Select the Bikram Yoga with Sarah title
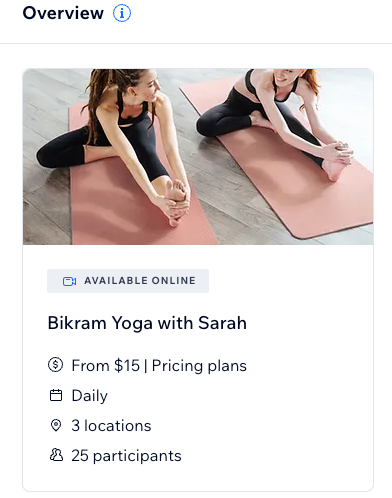 pyautogui.click(x=147, y=323)
